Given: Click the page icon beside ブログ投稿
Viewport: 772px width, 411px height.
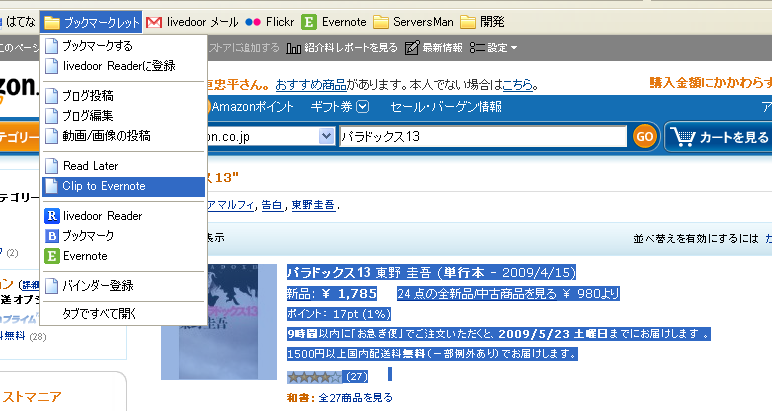Looking at the screenshot, I should pos(51,95).
